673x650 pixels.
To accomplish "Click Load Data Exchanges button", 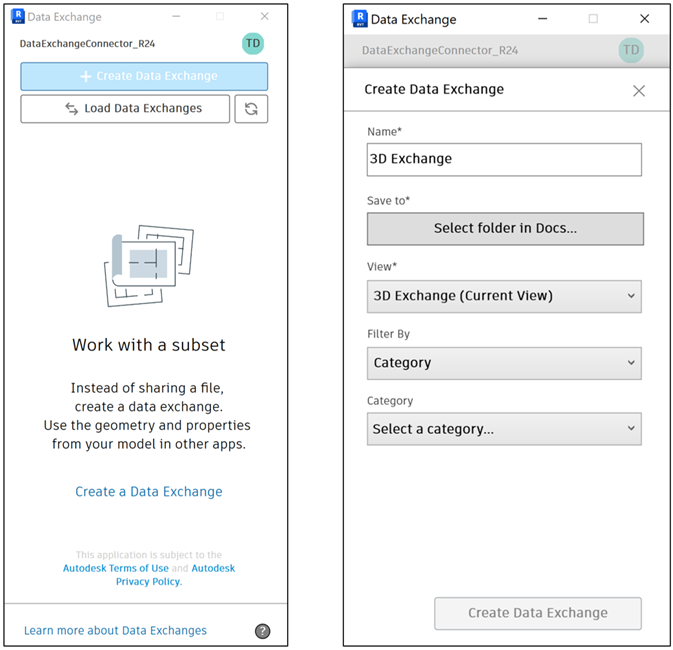I will (x=125, y=109).
